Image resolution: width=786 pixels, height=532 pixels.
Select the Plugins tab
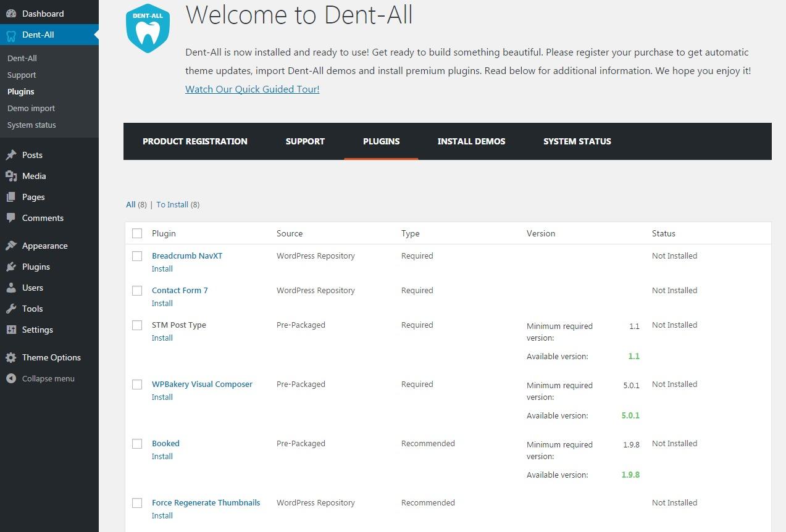[381, 141]
